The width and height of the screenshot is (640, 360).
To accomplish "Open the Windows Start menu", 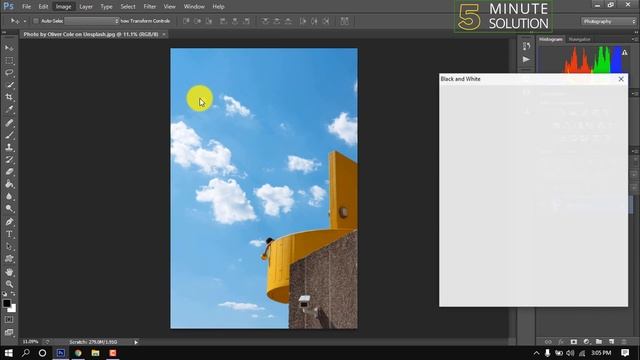I will [x=8, y=353].
